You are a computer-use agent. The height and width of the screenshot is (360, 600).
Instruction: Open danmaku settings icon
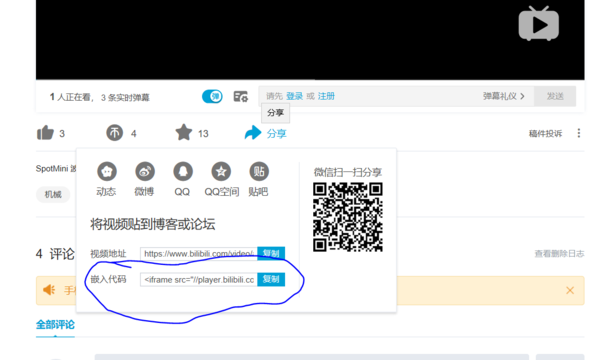(x=241, y=96)
